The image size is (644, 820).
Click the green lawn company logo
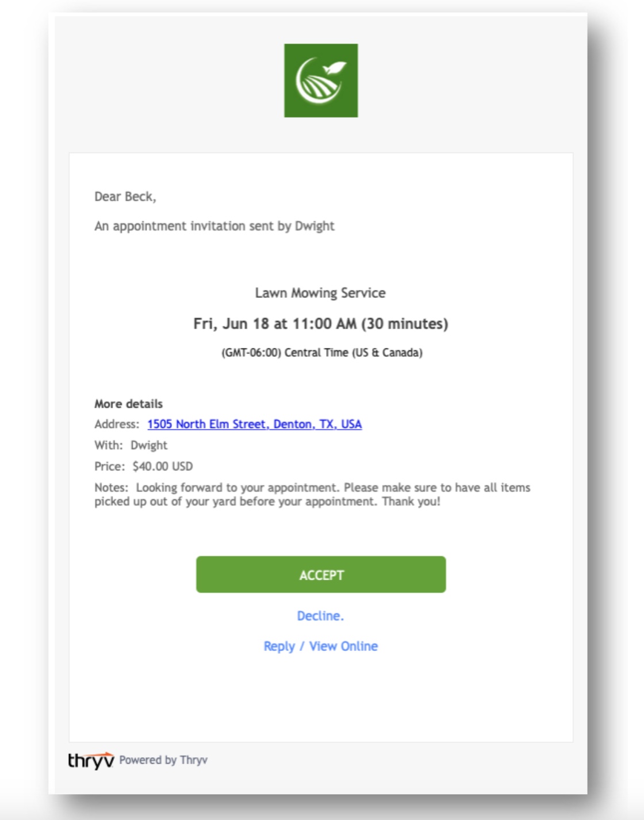(321, 81)
